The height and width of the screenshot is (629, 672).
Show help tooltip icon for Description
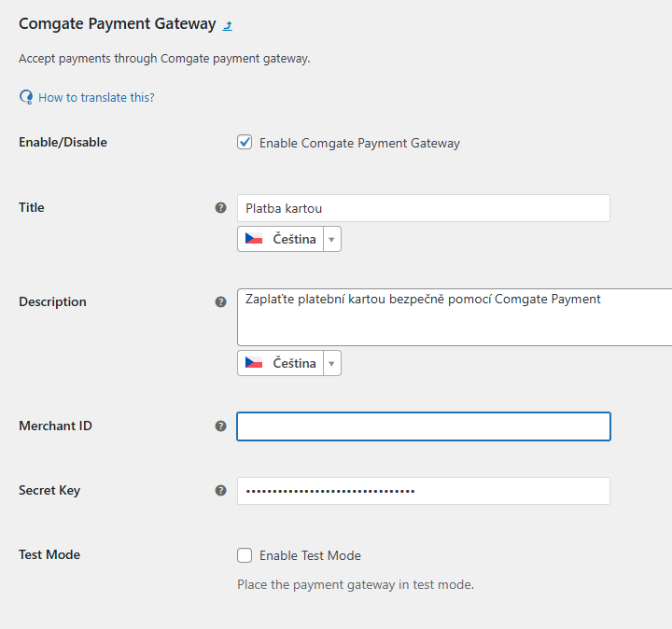[x=220, y=302]
